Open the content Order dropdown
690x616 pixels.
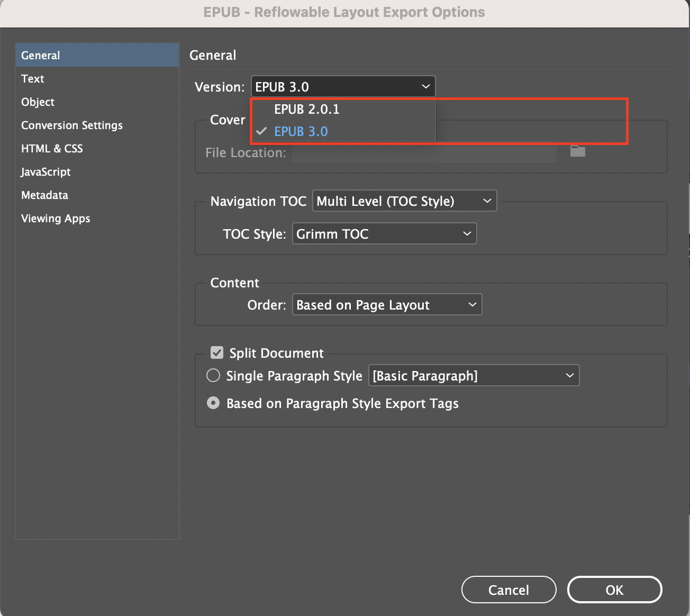pos(387,304)
